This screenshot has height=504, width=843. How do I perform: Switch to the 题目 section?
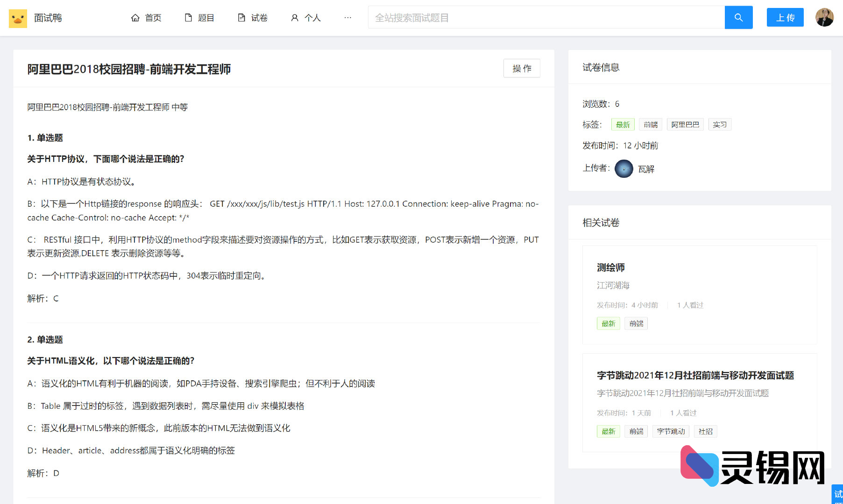pos(205,17)
